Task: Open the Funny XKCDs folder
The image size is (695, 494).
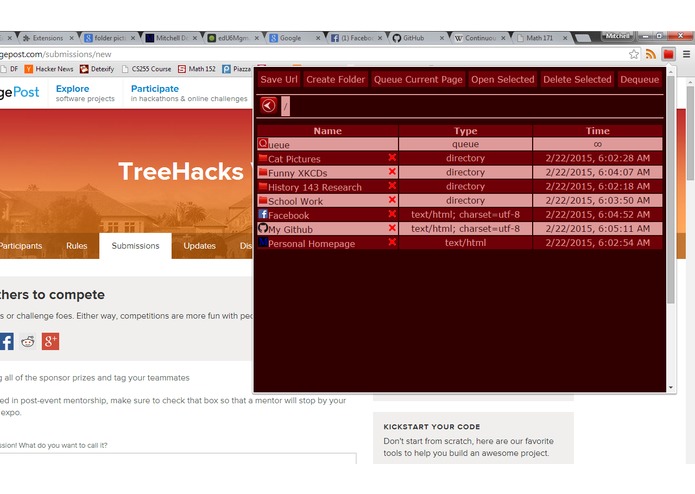Action: click(297, 173)
